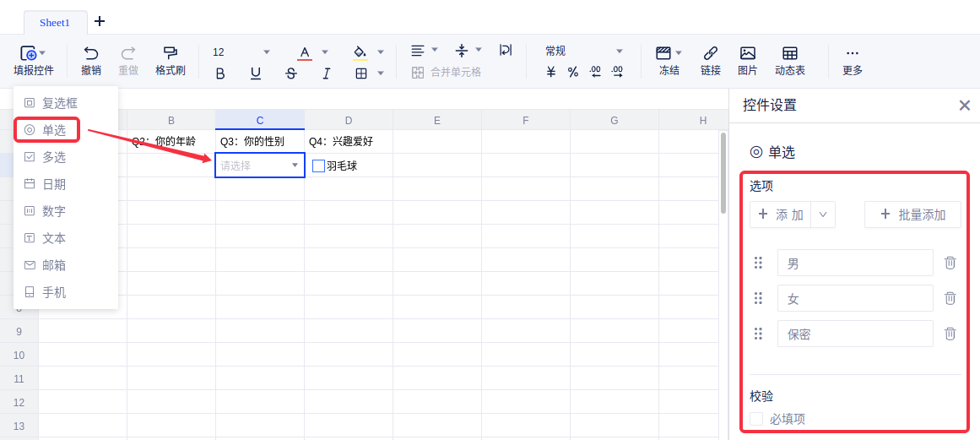Expand the font size 12 dropdown
980x440 pixels.
coord(267,52)
